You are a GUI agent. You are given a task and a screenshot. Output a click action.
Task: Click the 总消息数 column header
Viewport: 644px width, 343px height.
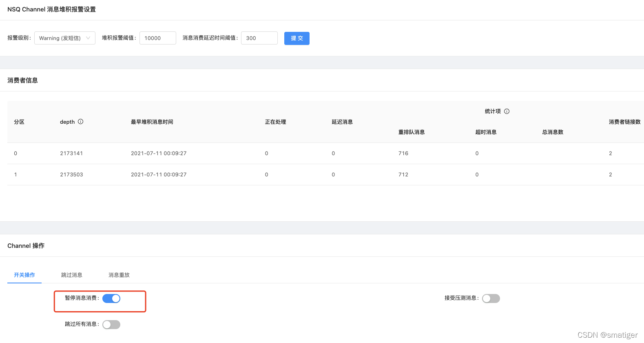pos(553,132)
